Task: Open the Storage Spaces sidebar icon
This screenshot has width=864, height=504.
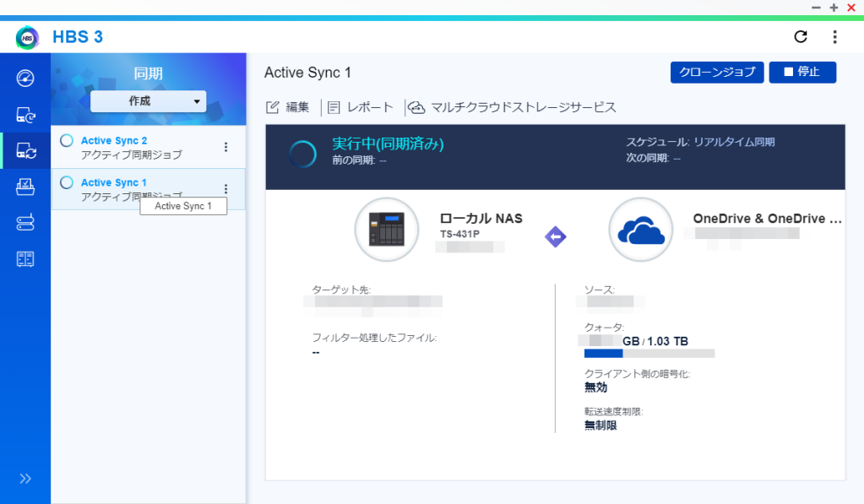Action: (x=25, y=223)
